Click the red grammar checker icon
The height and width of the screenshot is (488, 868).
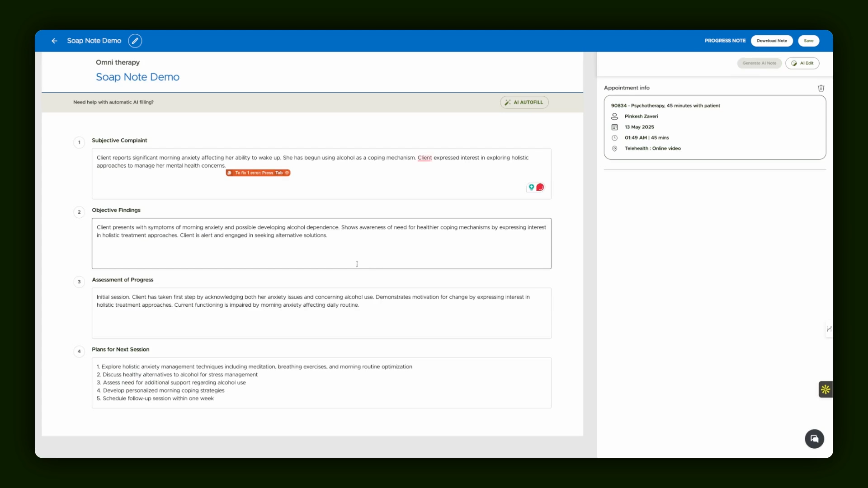click(540, 187)
